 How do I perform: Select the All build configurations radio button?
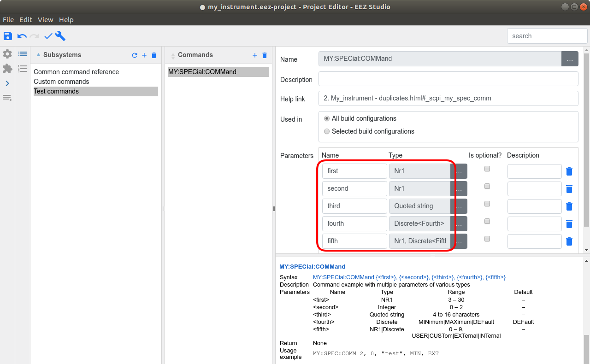point(326,118)
